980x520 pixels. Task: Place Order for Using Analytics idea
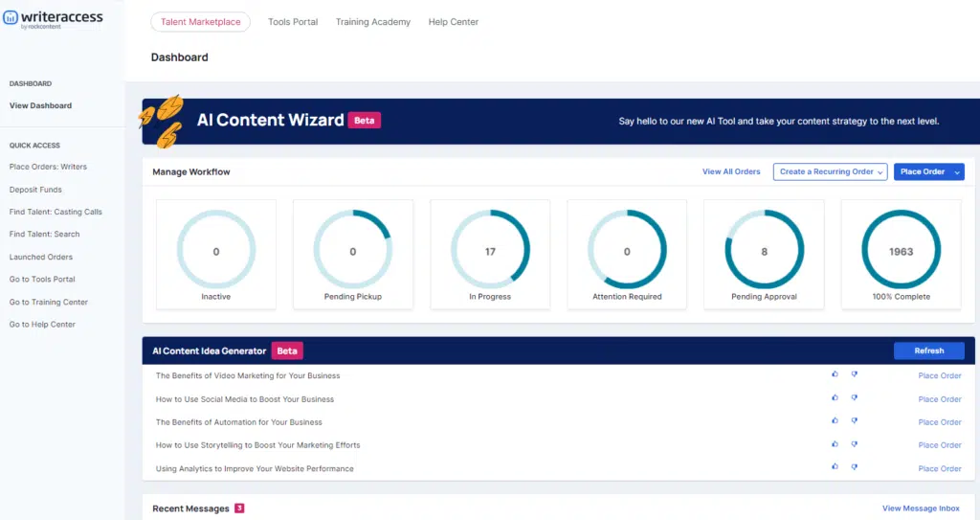coord(940,468)
